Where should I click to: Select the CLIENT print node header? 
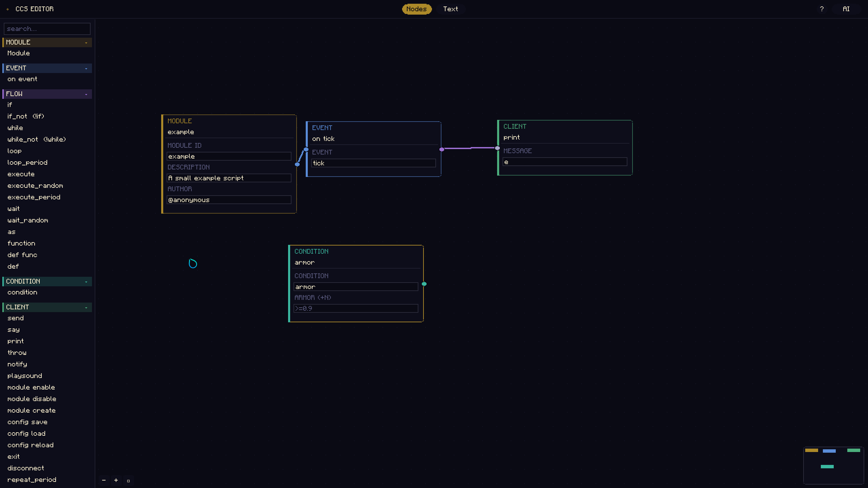click(565, 132)
